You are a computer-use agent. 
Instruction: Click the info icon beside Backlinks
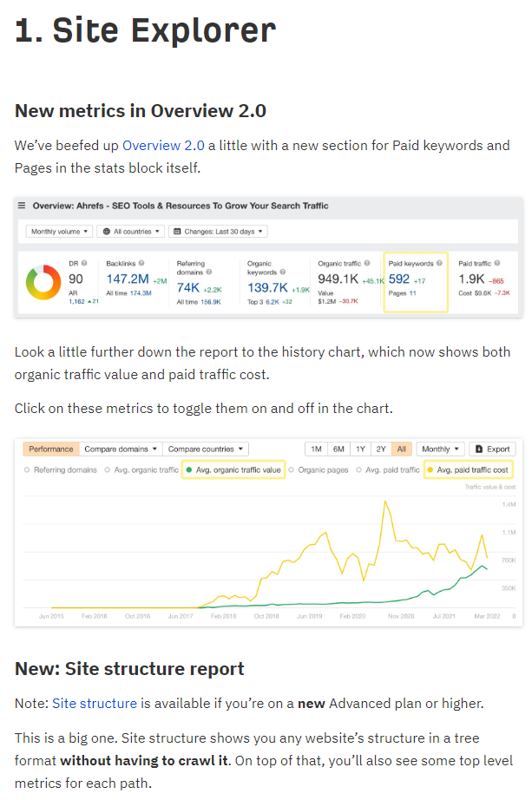coord(141,263)
